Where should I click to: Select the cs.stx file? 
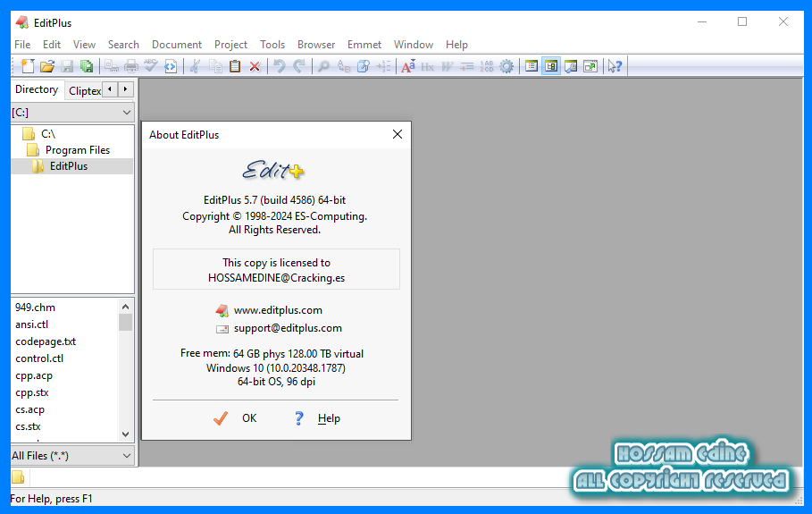[x=28, y=426]
